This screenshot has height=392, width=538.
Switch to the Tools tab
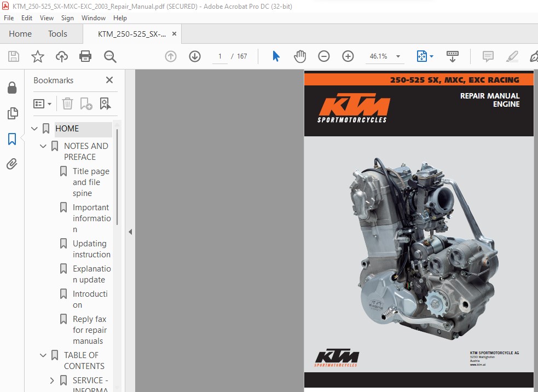[x=57, y=33]
